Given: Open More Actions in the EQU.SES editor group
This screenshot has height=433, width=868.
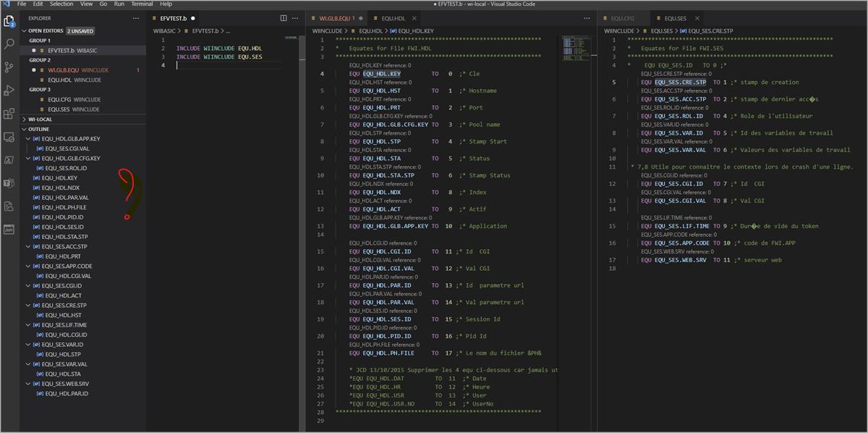Looking at the screenshot, I should click(861, 17).
